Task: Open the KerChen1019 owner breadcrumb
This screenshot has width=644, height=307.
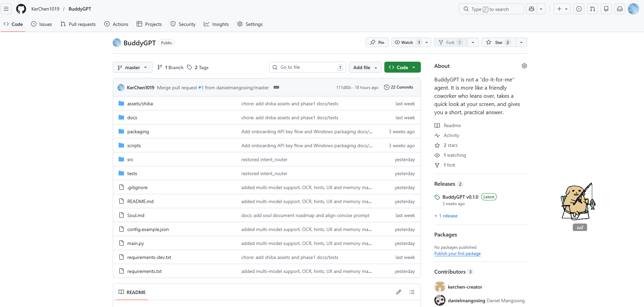Action: click(45, 9)
